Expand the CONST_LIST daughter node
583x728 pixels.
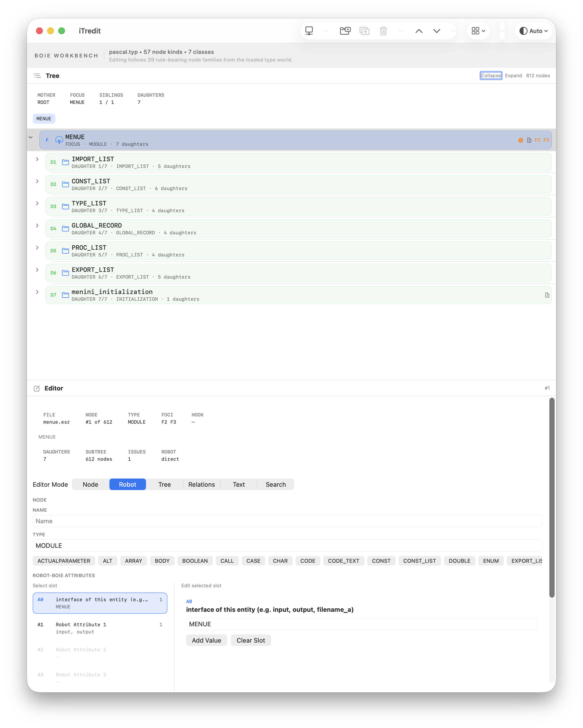[37, 181]
